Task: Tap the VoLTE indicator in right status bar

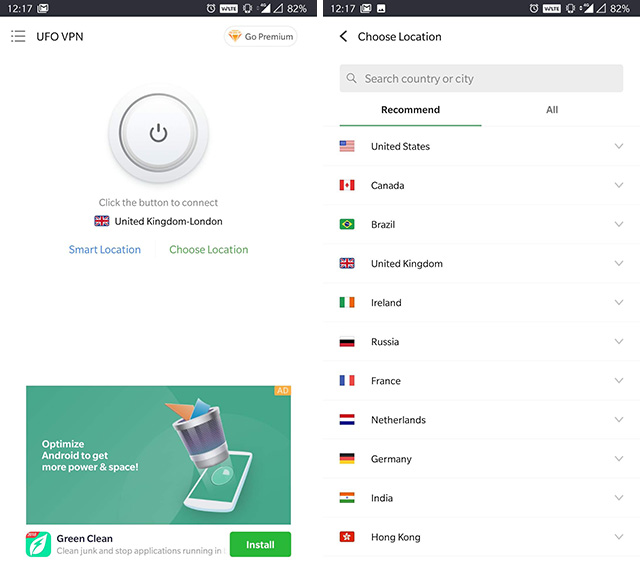Action: 551,8
